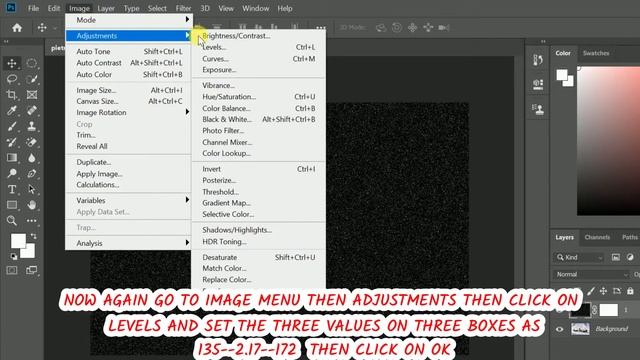
Task: Select the Zoom tool
Action: [12, 221]
